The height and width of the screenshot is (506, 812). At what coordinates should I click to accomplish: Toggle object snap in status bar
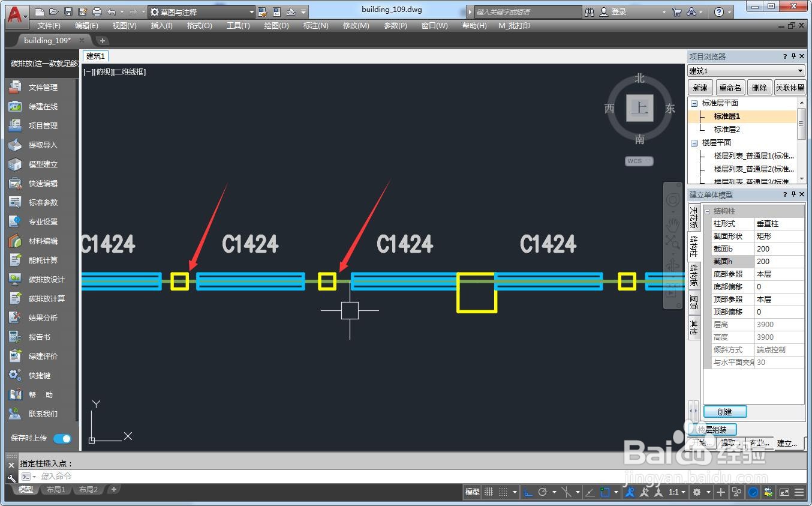coord(605,492)
